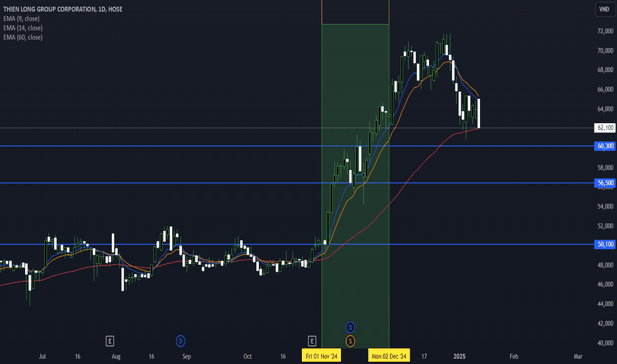Click the Thien Long Group Corporation symbol title
Viewport: 617px width, 364px height.
[x=63, y=9]
